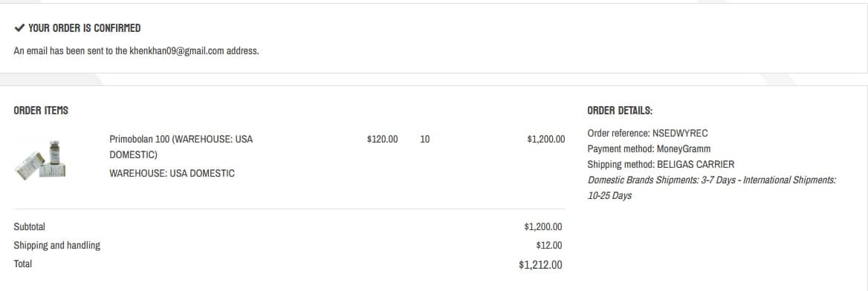This screenshot has height=291, width=868.
Task: Click the Order Details heading
Action: [x=620, y=110]
